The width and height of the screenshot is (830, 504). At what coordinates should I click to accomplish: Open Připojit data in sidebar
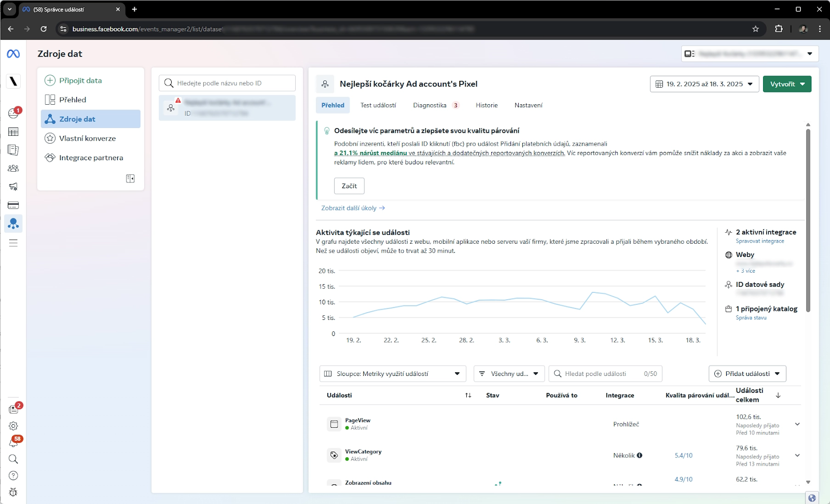click(x=91, y=80)
